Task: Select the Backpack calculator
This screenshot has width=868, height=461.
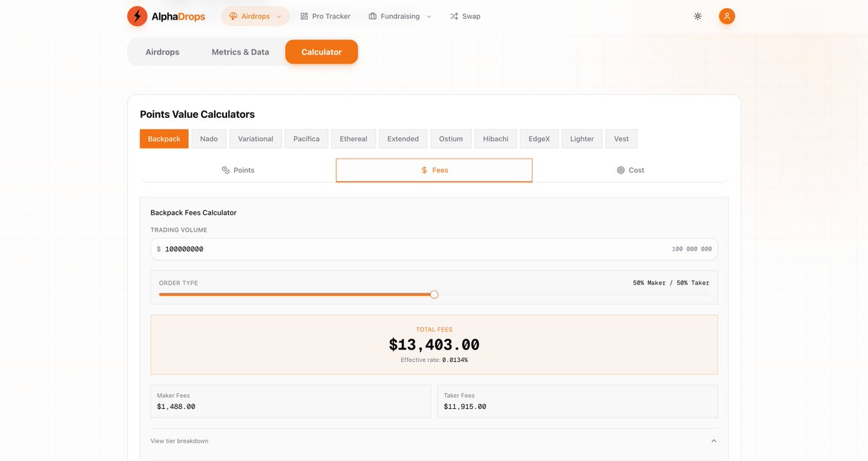Action: point(164,139)
